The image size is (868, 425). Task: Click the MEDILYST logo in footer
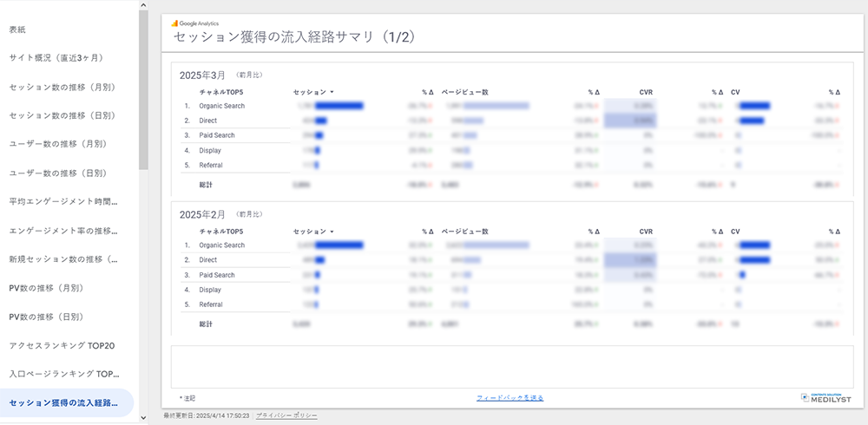pos(824,397)
